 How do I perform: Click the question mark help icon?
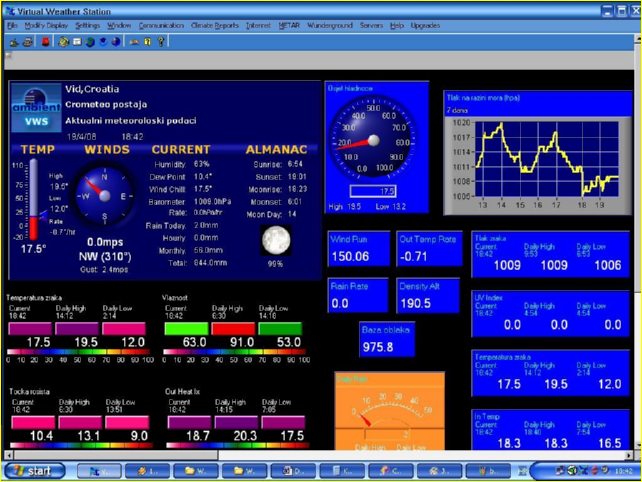click(161, 42)
